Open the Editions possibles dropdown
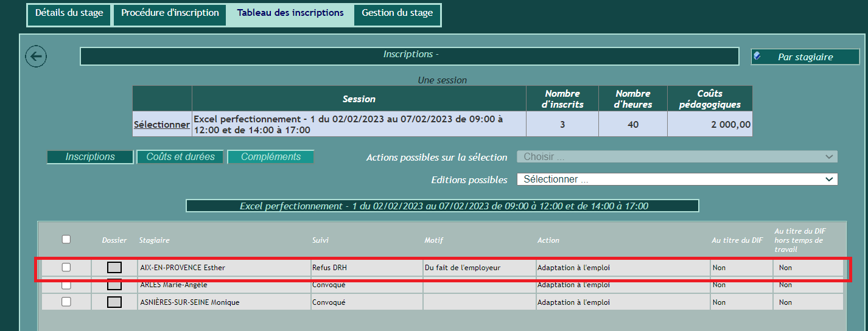The height and width of the screenshot is (331, 868). click(677, 179)
